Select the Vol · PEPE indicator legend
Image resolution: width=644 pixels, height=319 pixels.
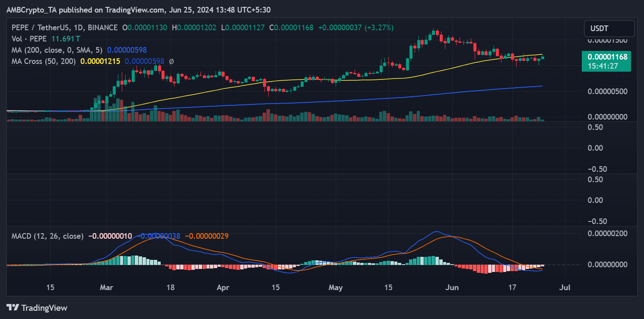pyautogui.click(x=29, y=39)
